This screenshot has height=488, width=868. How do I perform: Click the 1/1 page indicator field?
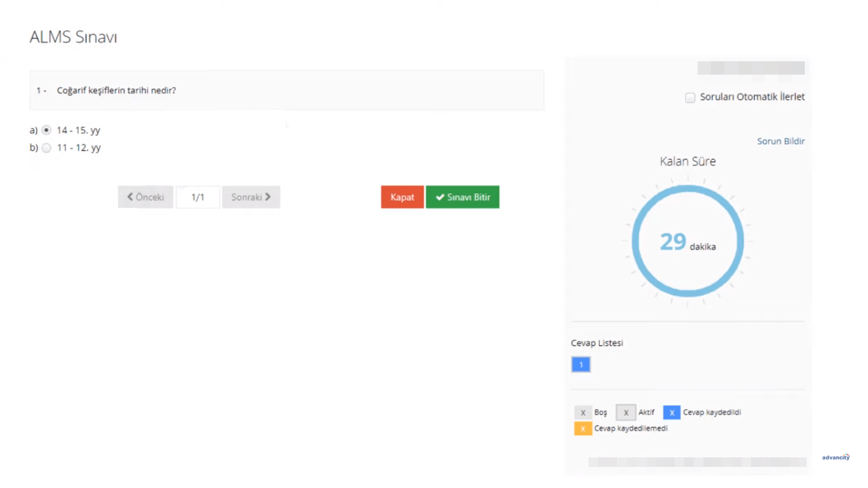(x=198, y=197)
